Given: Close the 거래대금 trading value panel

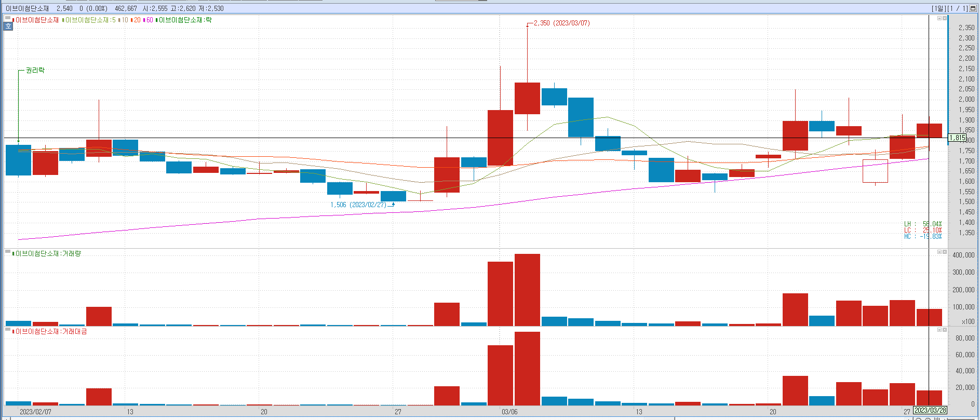Looking at the screenshot, I should (945, 330).
